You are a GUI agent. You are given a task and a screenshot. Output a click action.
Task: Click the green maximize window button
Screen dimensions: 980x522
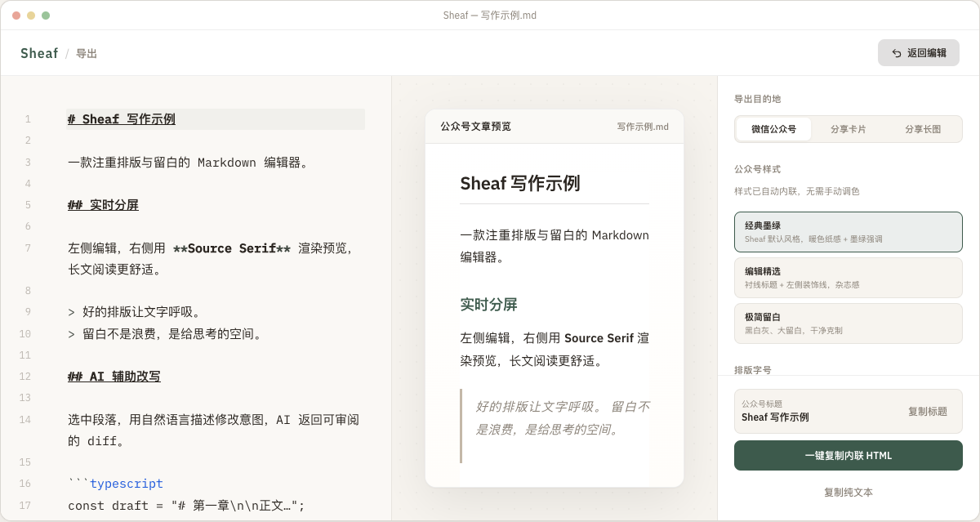46,16
